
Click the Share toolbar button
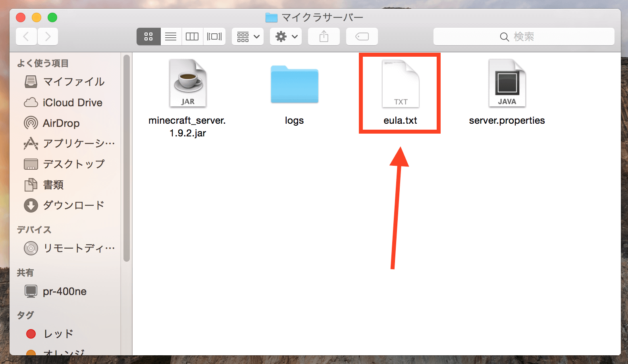[x=324, y=36]
